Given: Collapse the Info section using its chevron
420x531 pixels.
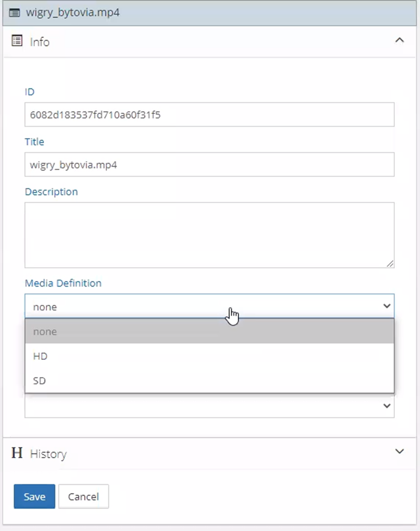Looking at the screenshot, I should pos(399,41).
